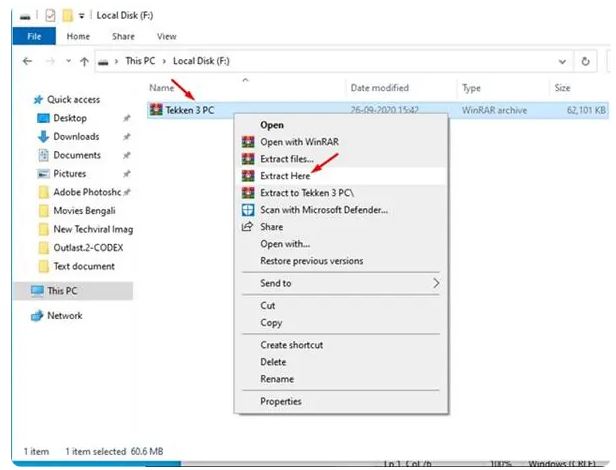616x470 pixels.
Task: Expand the address bar history dropdown
Action: 562,62
